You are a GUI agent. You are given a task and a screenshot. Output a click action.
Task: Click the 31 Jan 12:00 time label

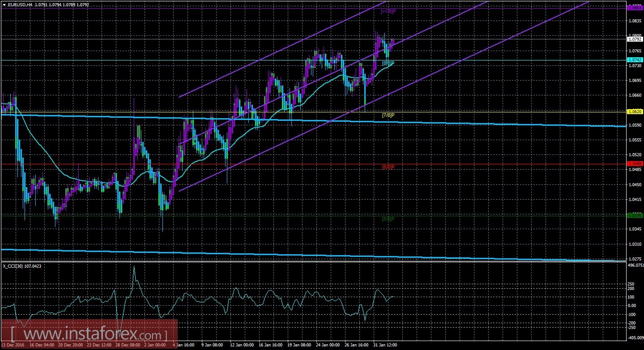385,345
